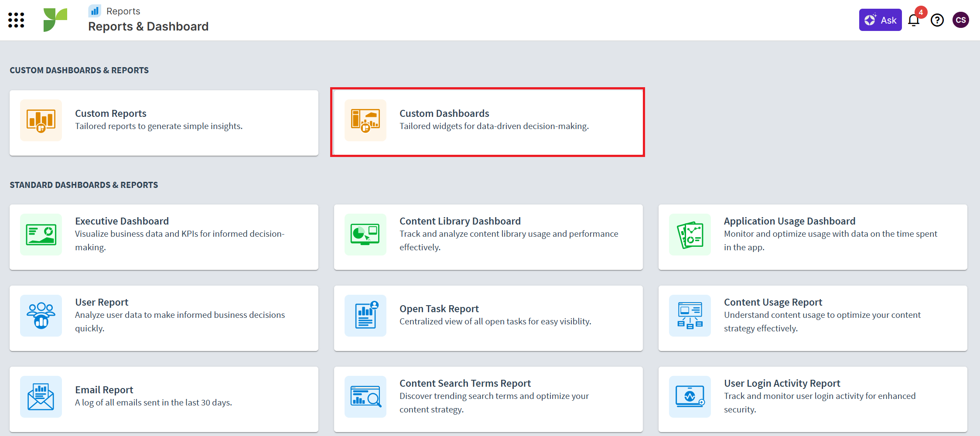Screen dimensions: 980x436
Task: Open the Custom Dashboards title
Action: point(444,113)
